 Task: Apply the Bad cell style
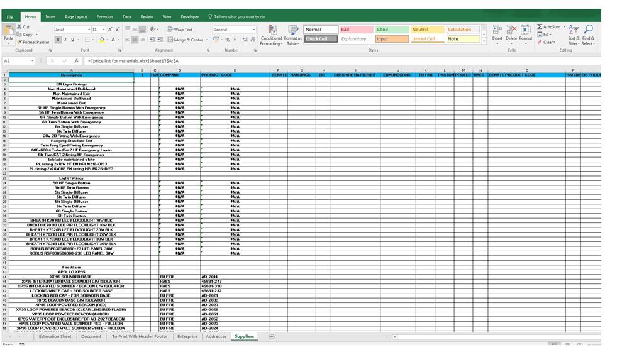point(357,30)
